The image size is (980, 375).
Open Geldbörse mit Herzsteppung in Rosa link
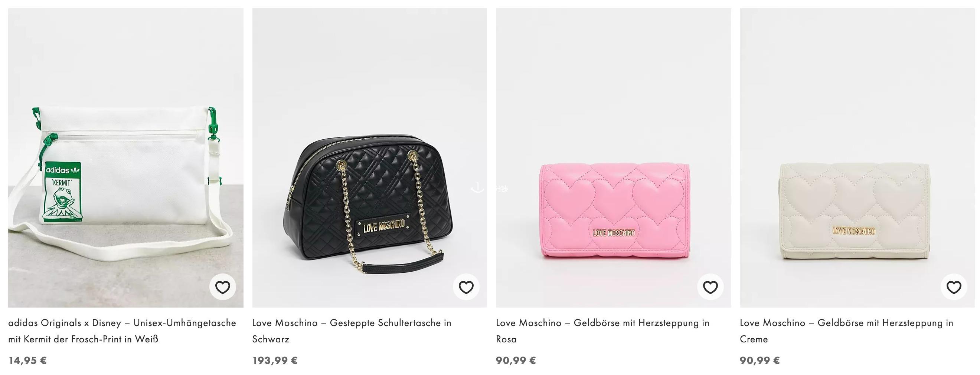602,331
